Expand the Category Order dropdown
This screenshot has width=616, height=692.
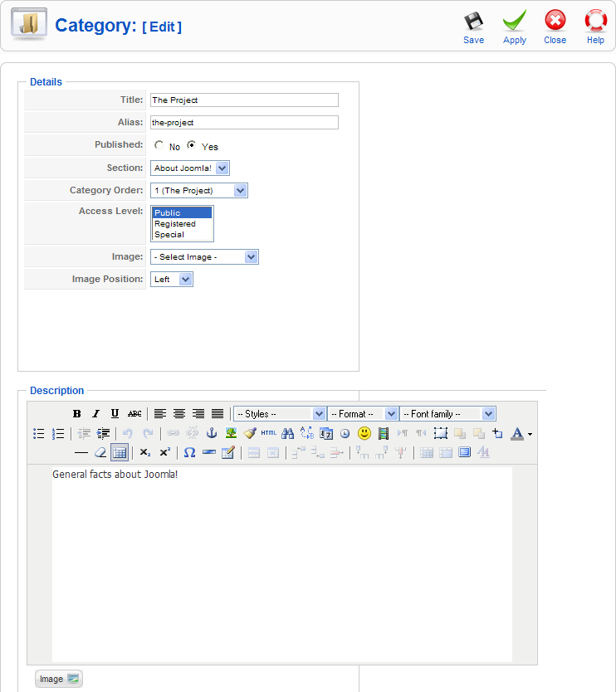(199, 191)
